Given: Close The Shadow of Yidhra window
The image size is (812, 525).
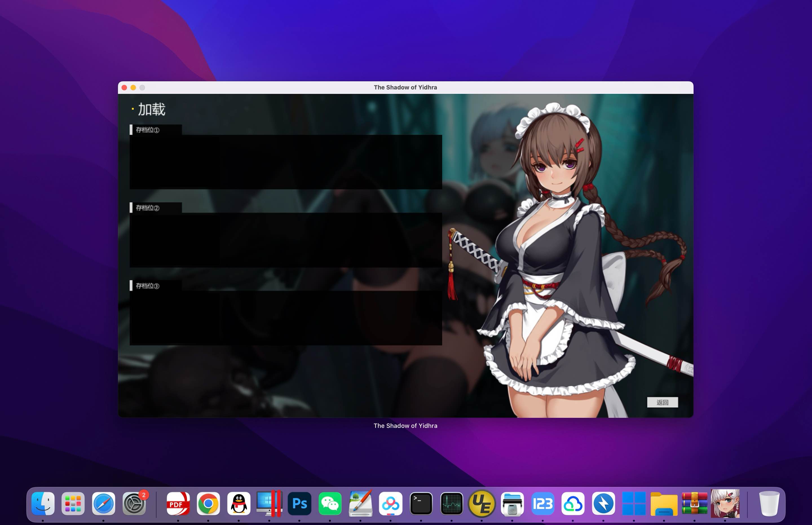Looking at the screenshot, I should pyautogui.click(x=124, y=88).
